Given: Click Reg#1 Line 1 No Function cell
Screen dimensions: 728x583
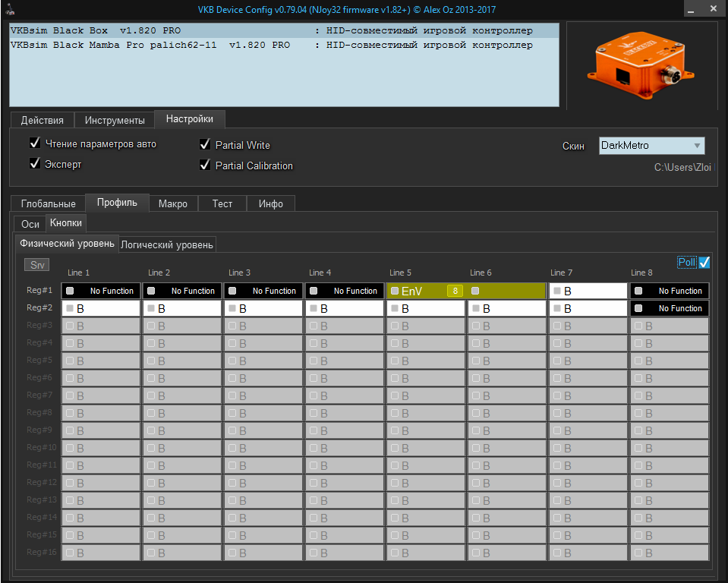Looking at the screenshot, I should (101, 291).
